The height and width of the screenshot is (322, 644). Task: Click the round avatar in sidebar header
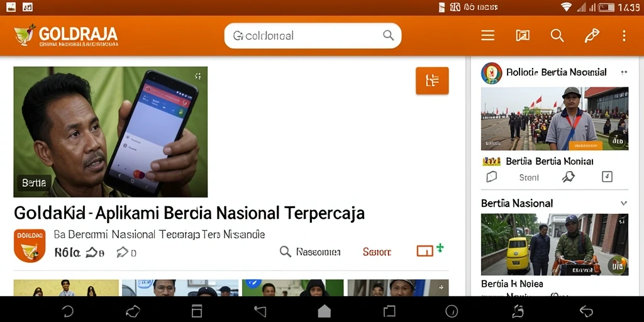(x=492, y=73)
